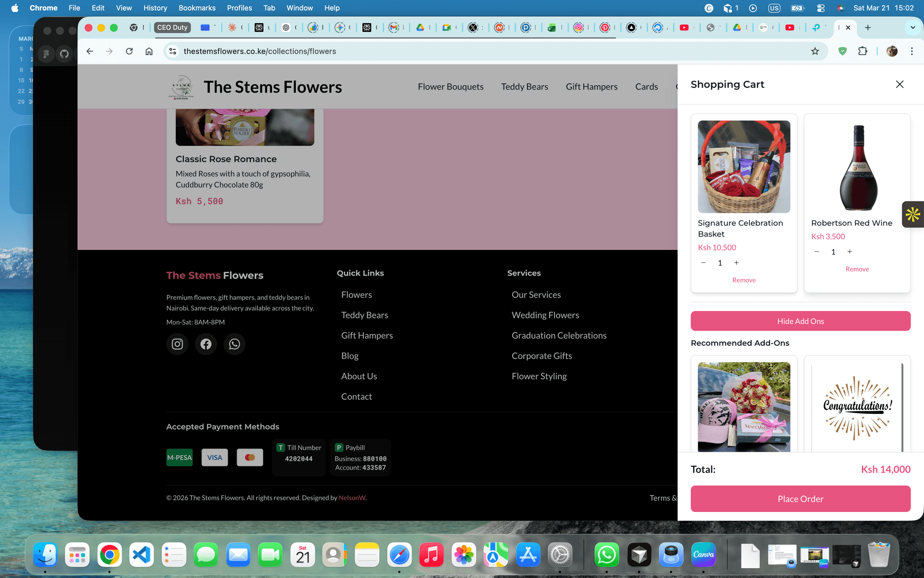Open the History menu in menu bar

tap(155, 8)
